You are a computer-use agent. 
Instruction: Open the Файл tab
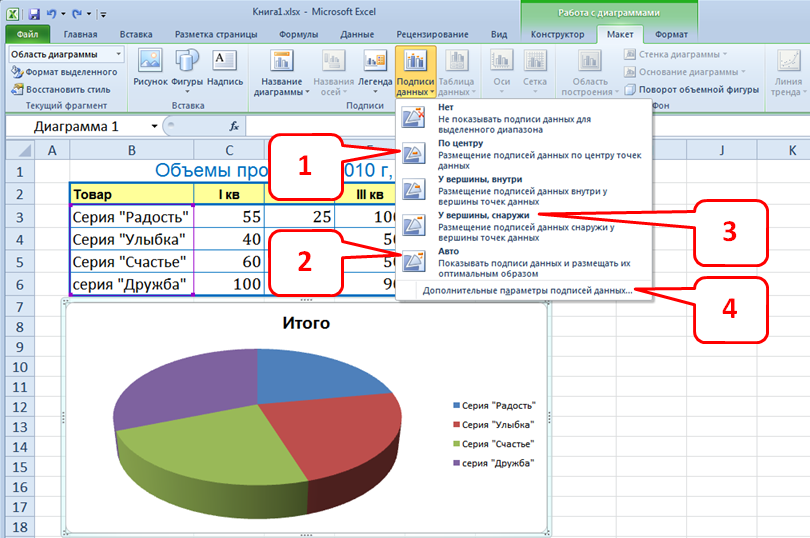click(27, 34)
